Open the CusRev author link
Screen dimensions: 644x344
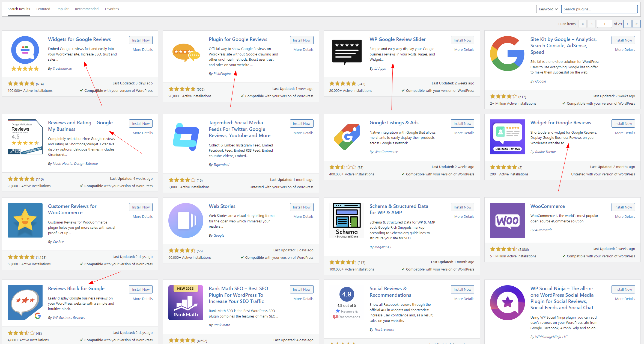tap(58, 242)
